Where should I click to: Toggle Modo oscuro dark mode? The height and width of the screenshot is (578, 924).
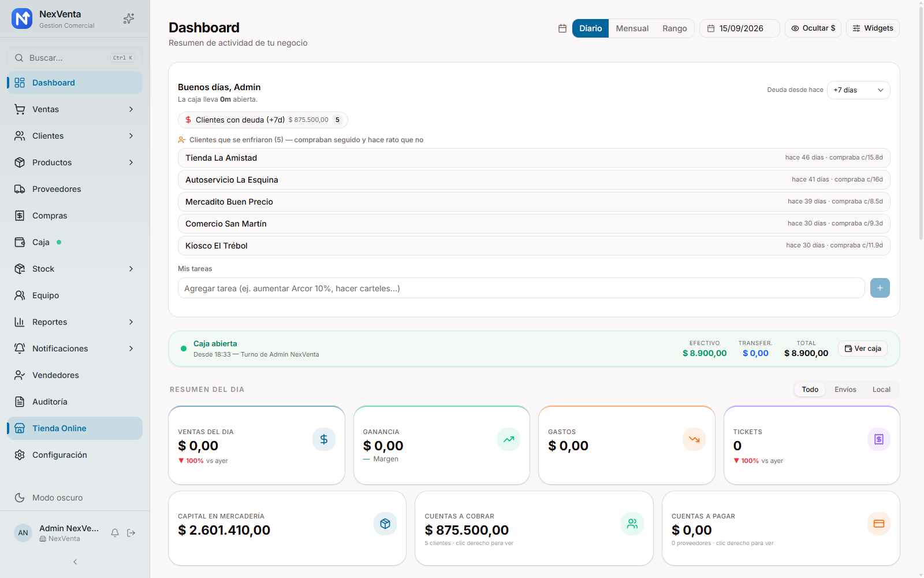[75, 498]
